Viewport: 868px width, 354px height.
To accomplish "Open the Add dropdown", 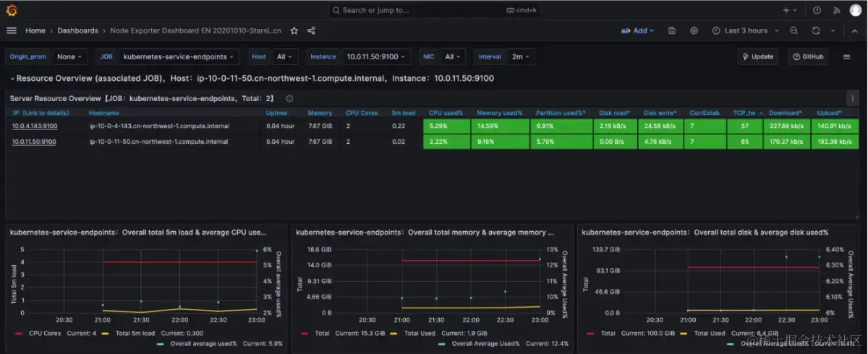I will point(638,31).
